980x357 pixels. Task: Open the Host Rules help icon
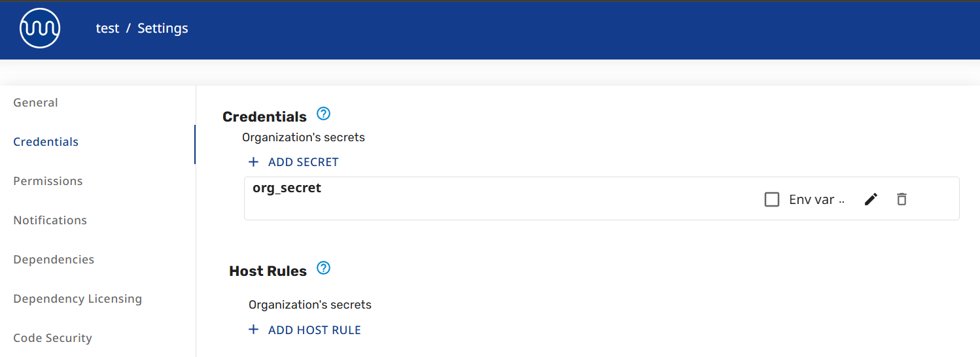pyautogui.click(x=323, y=268)
